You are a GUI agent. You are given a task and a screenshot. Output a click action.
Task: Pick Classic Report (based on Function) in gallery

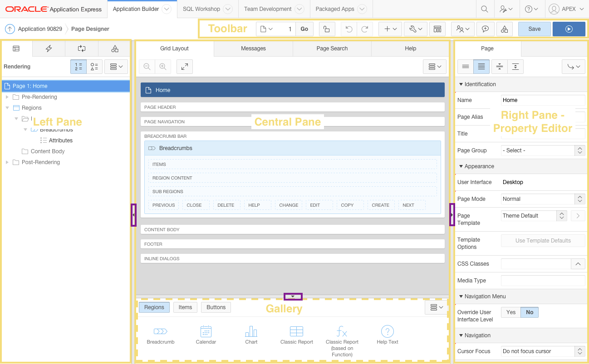(342, 340)
